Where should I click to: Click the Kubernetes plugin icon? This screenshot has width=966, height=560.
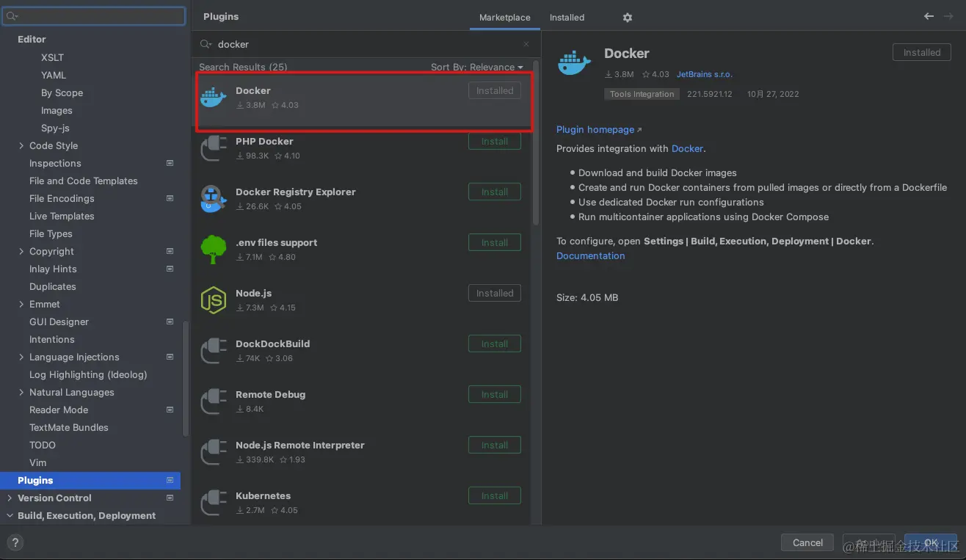[x=214, y=503]
